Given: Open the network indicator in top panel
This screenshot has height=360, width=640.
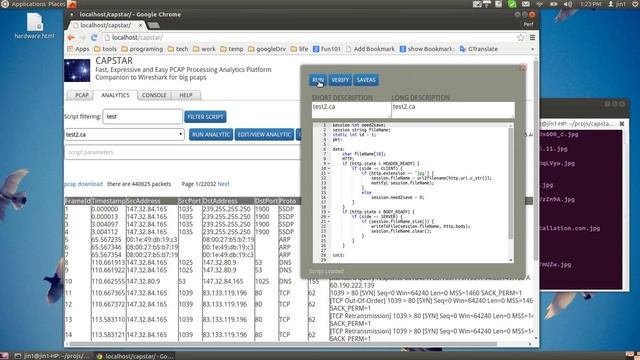Looking at the screenshot, I should [x=540, y=4].
